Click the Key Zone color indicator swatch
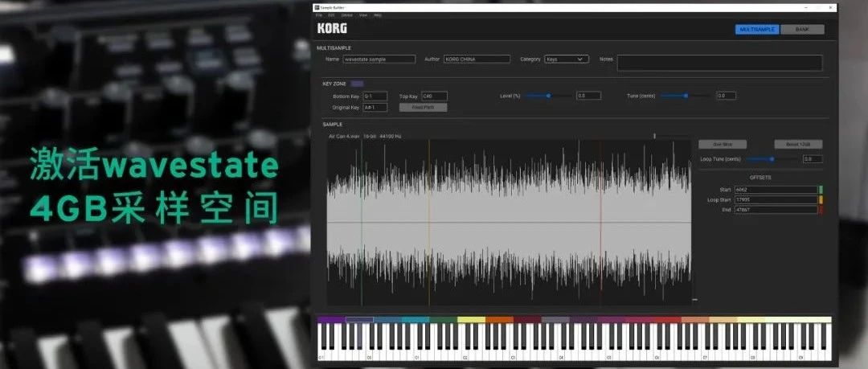 357,84
